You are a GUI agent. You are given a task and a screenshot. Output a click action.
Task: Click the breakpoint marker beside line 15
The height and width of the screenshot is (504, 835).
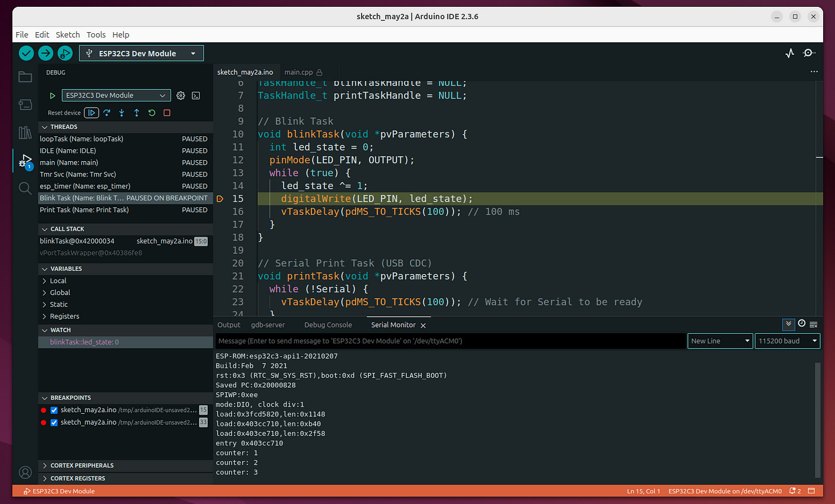click(x=220, y=198)
